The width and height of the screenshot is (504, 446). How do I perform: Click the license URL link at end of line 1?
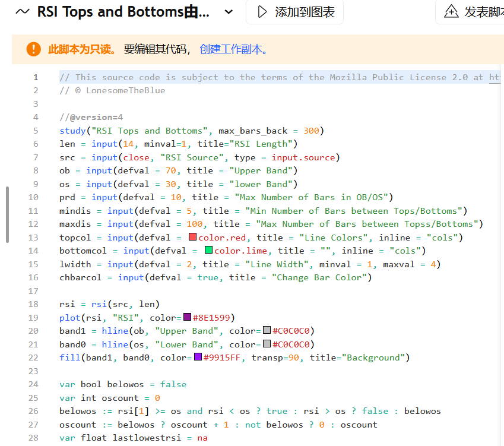(x=495, y=77)
